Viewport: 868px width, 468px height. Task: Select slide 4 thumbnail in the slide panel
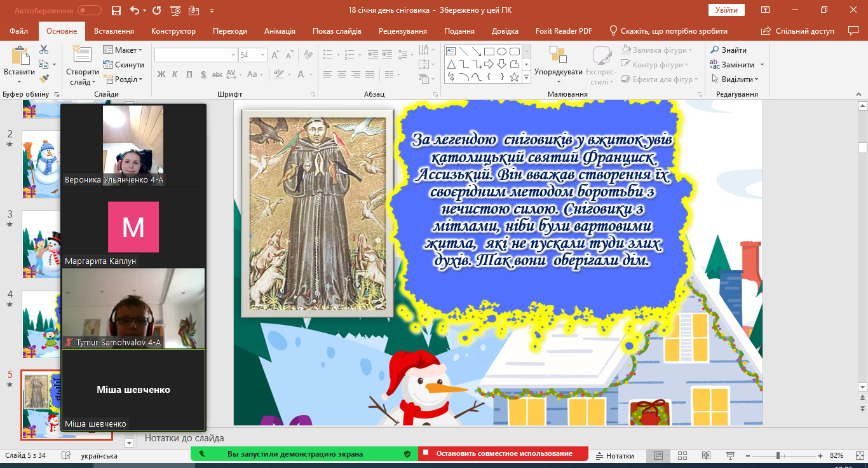(x=41, y=325)
